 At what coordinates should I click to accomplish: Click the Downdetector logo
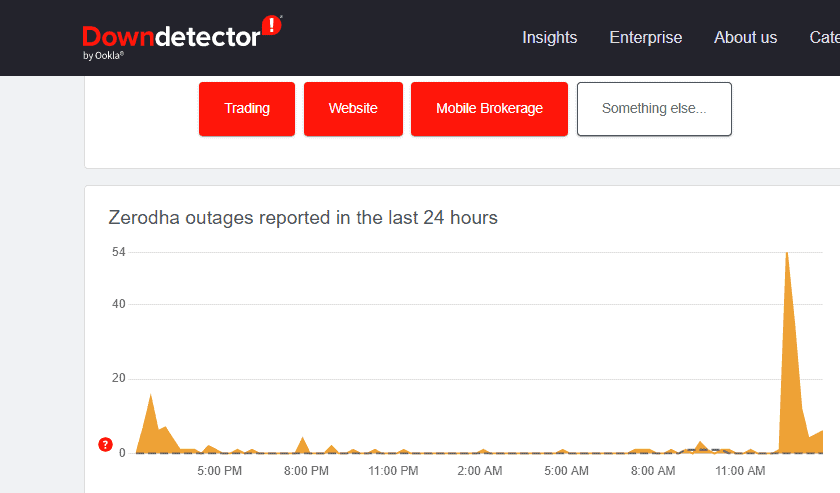(172, 36)
